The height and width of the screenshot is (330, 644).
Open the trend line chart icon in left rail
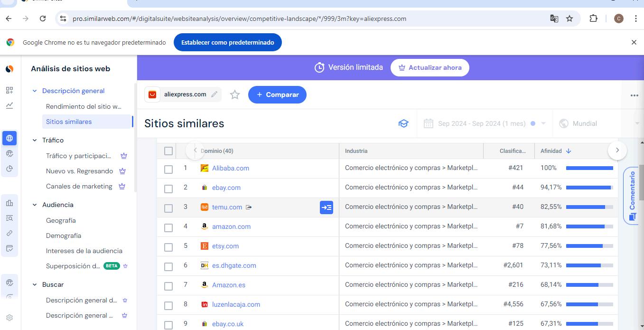point(9,105)
